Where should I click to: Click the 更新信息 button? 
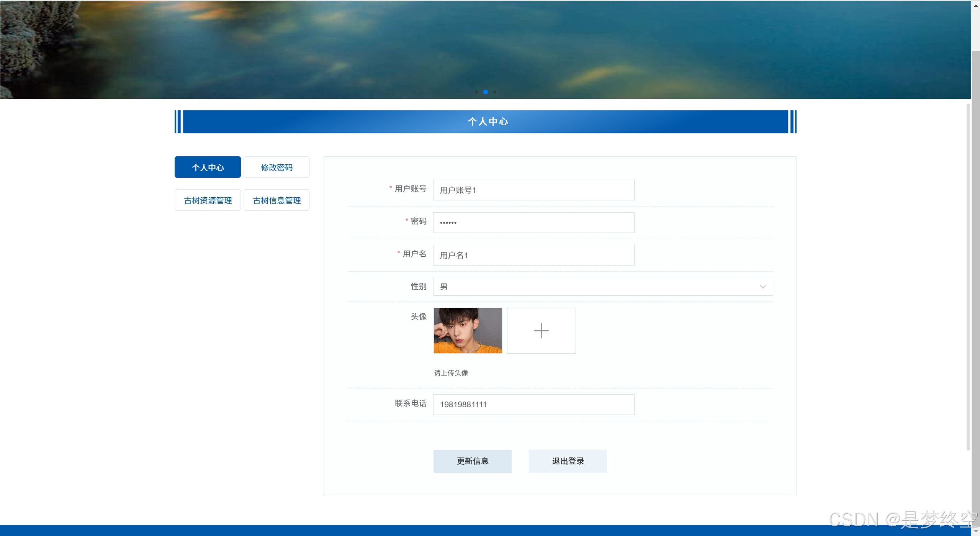click(x=472, y=461)
